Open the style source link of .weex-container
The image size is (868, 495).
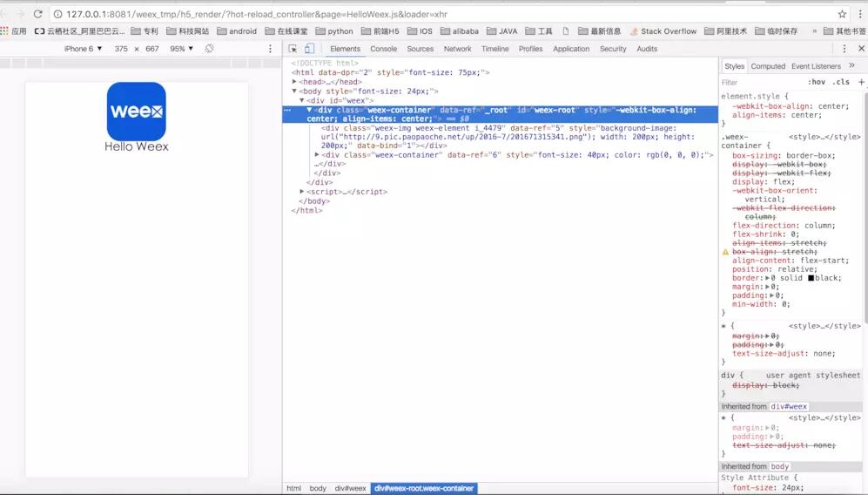(824, 136)
